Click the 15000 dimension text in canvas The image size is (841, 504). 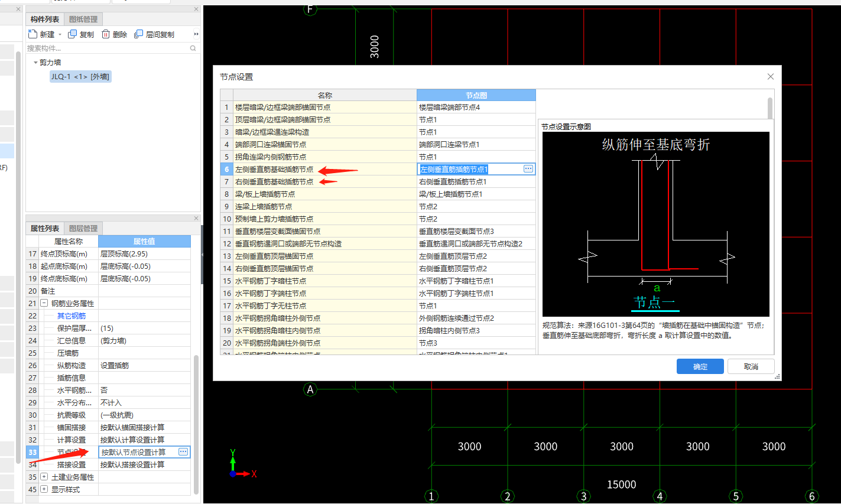coord(622,485)
